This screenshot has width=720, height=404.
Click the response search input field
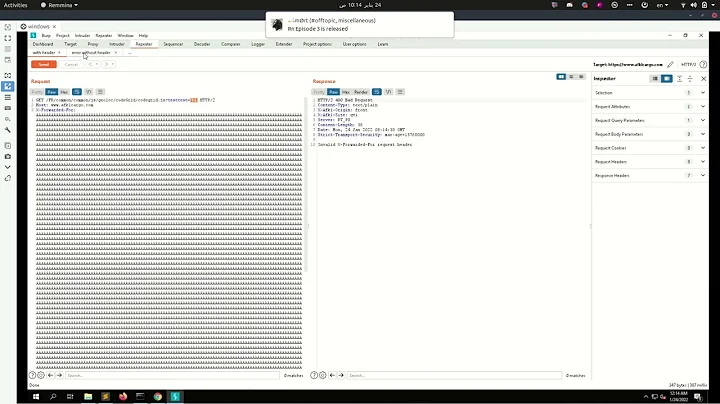pos(454,375)
